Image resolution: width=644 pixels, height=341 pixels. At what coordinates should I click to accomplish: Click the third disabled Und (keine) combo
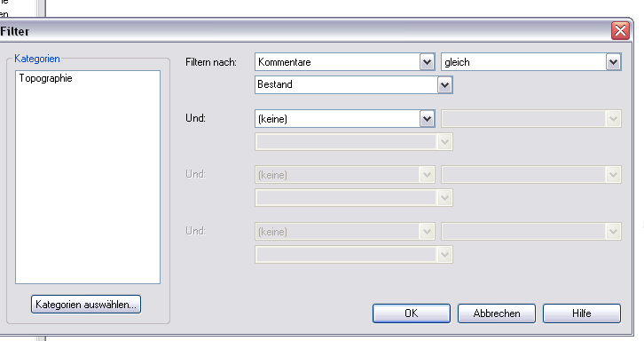click(344, 232)
